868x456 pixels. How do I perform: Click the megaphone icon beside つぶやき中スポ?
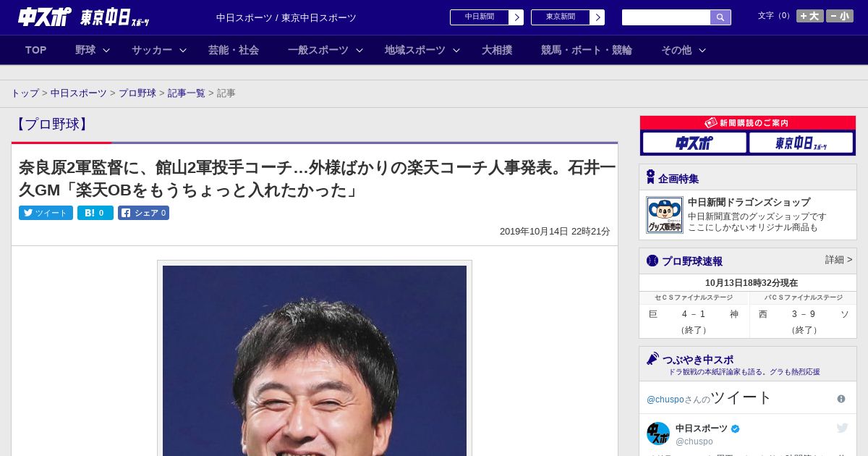tap(652, 358)
